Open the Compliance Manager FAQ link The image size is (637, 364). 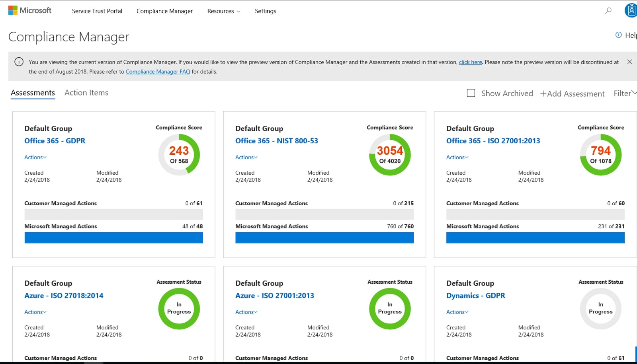point(158,72)
